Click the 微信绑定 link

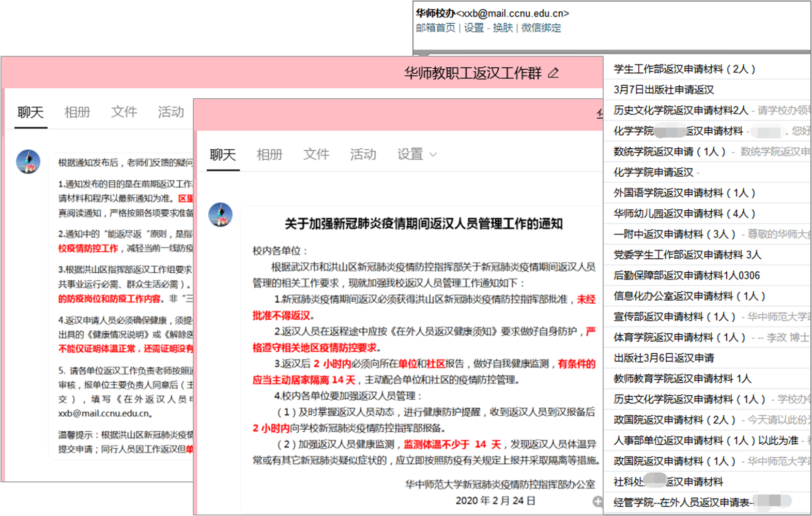click(541, 28)
